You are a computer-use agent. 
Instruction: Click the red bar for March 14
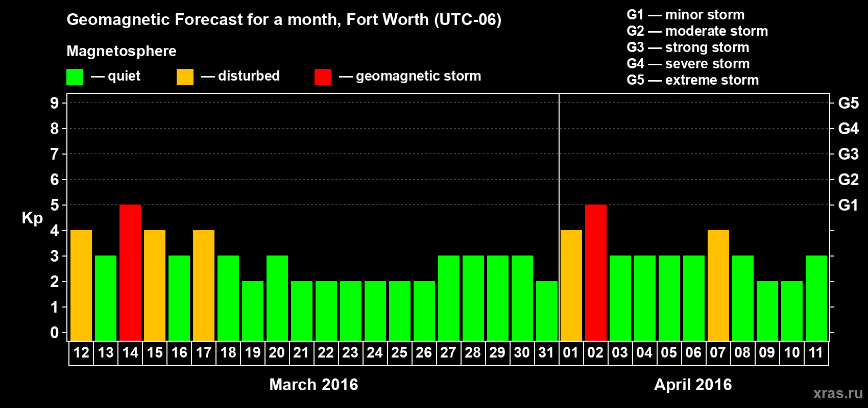tap(130, 272)
